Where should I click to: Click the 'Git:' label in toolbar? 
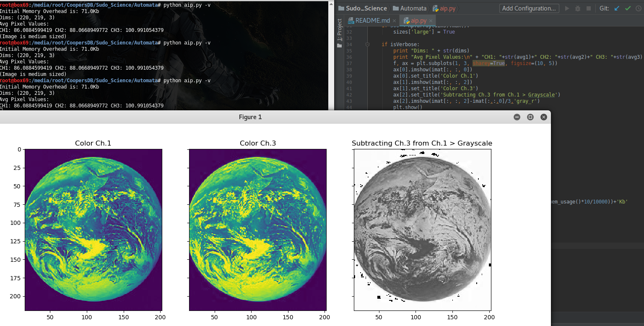click(x=604, y=8)
